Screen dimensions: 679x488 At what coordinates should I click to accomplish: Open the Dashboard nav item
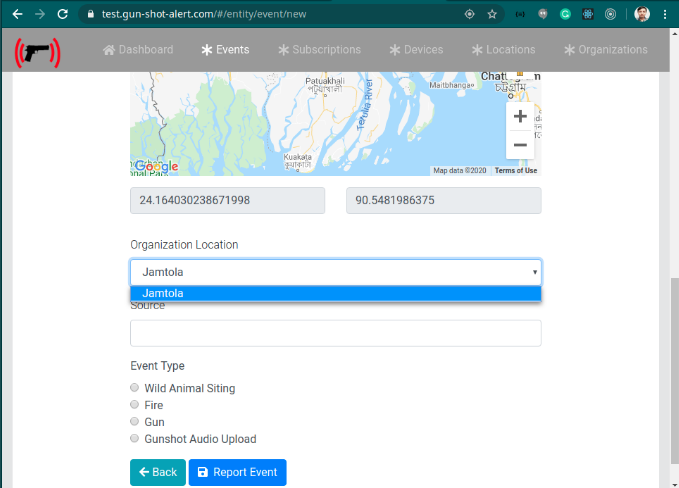(x=138, y=50)
